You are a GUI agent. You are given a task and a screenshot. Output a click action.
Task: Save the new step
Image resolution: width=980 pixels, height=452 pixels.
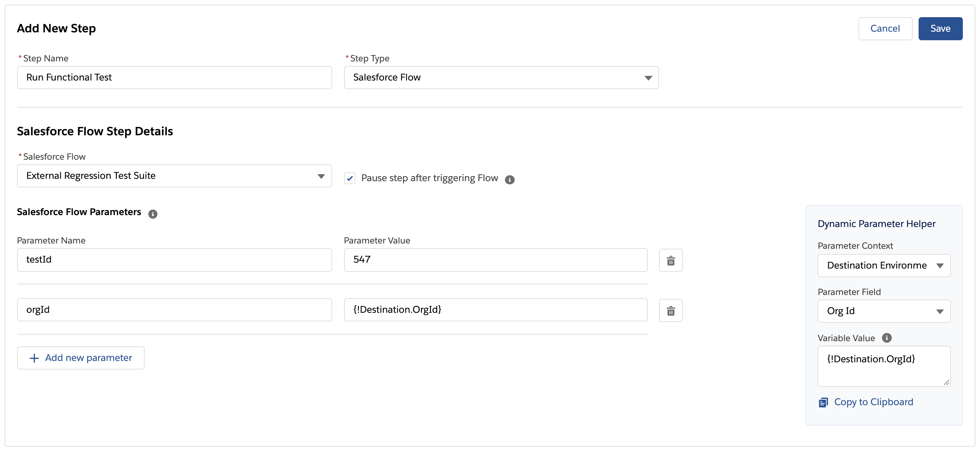coord(940,28)
